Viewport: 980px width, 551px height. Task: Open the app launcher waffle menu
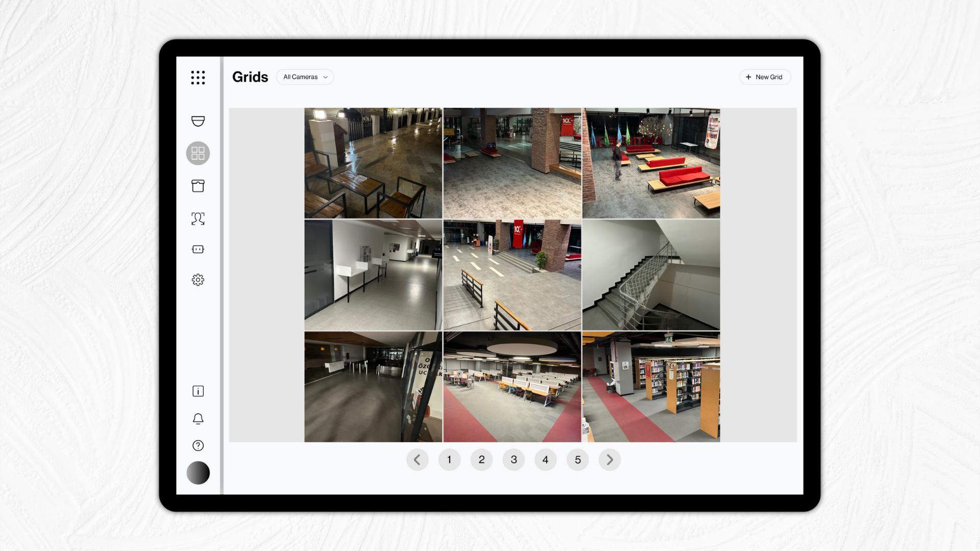(x=198, y=77)
